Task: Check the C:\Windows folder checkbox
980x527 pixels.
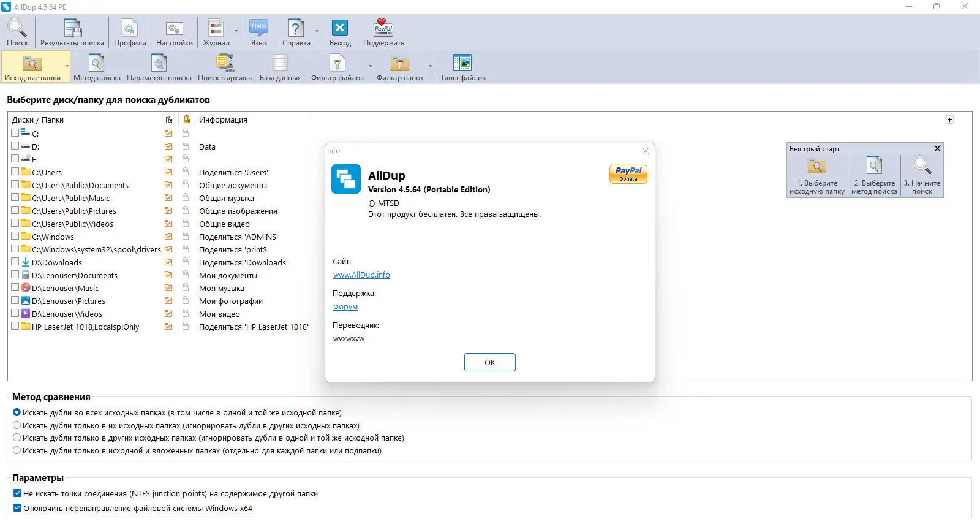Action: 15,236
